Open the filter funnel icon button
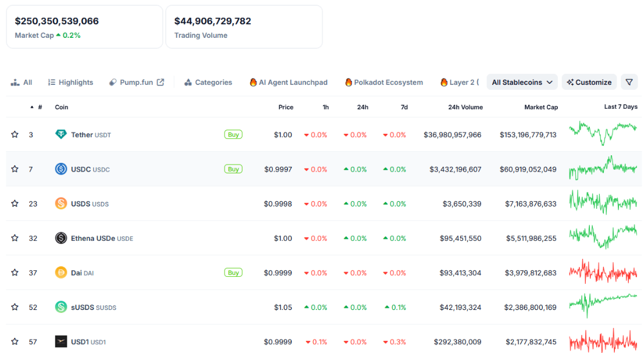The width and height of the screenshot is (644, 353). [629, 82]
